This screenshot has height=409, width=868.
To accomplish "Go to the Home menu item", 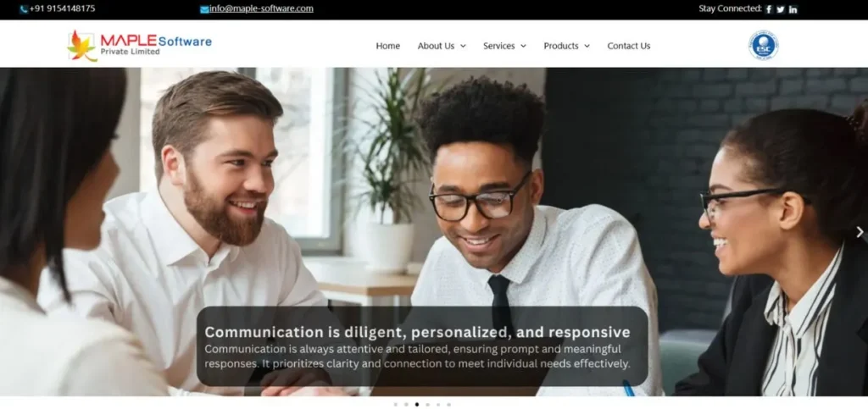I will tap(388, 46).
